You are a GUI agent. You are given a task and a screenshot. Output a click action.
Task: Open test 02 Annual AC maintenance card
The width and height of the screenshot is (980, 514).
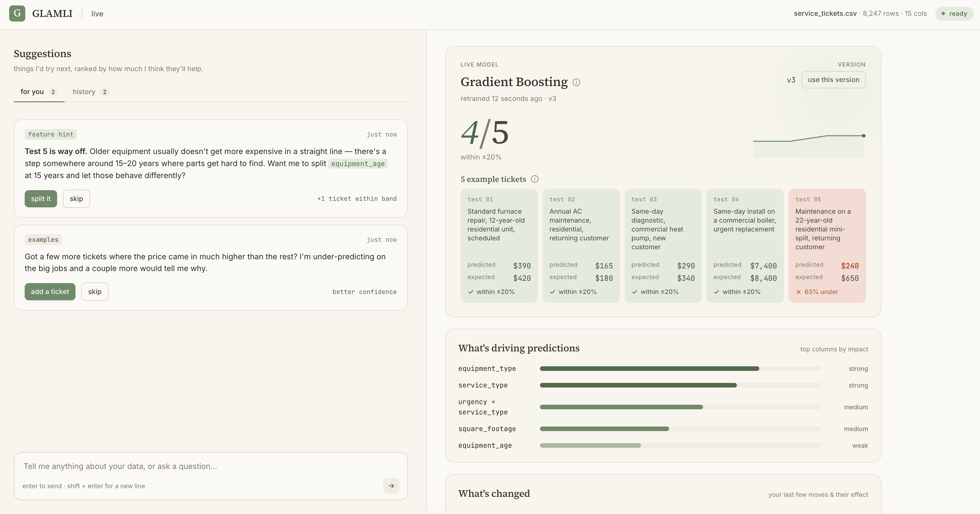click(581, 246)
